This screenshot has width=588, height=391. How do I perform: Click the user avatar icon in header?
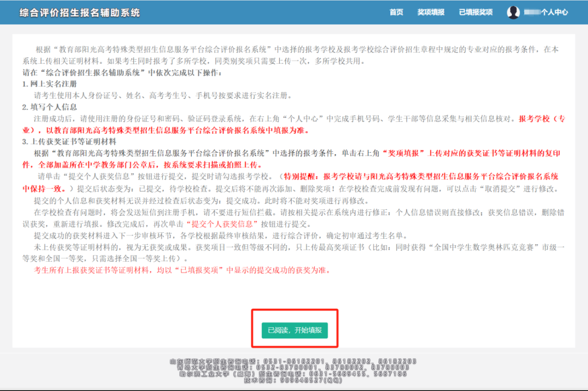coord(513,13)
